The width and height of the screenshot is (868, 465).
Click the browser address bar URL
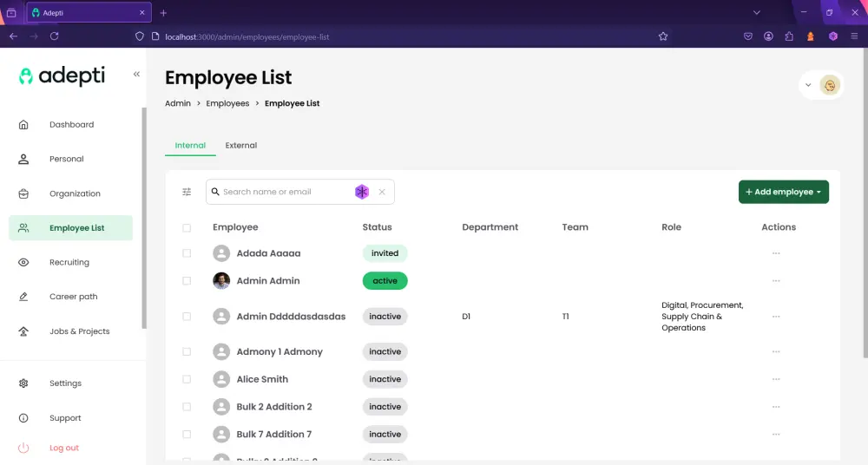point(247,37)
